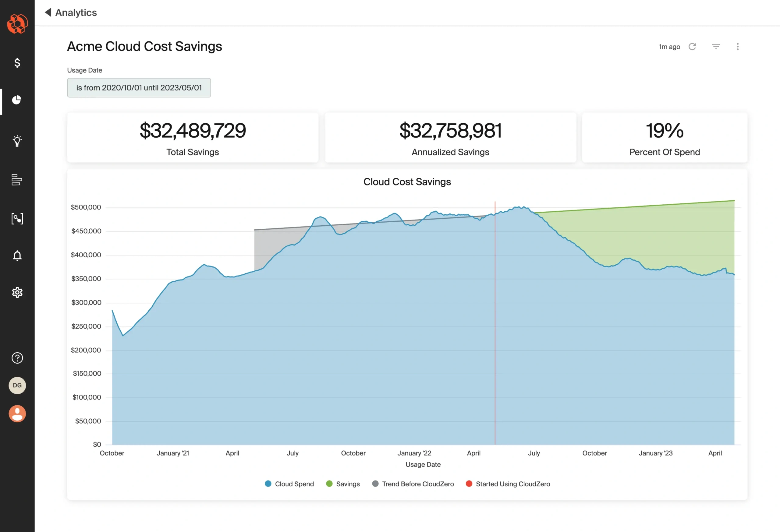Open the question mark Help icon
Viewport: 780px width, 532px height.
17,358
